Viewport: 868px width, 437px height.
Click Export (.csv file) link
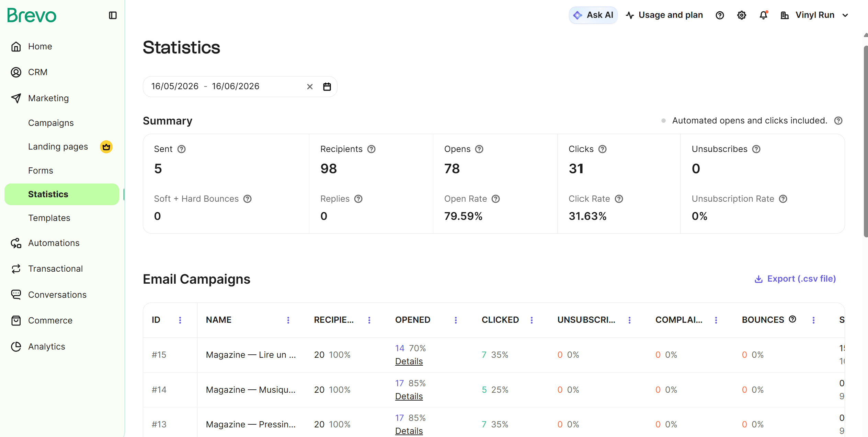(x=795, y=279)
